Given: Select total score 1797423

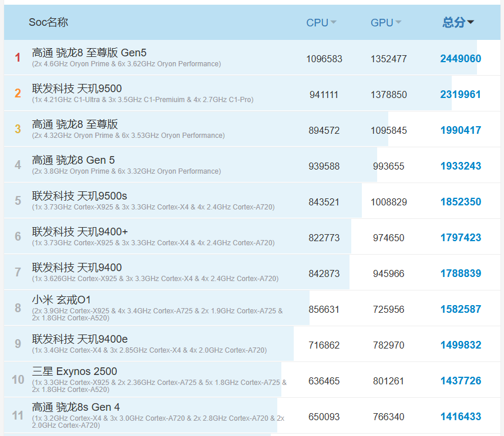Looking at the screenshot, I should click(x=461, y=238).
